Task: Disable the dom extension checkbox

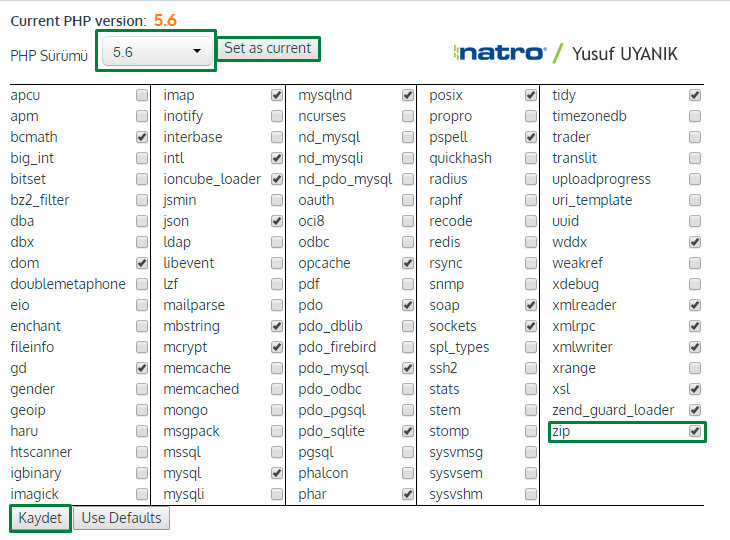Action: tap(142, 263)
